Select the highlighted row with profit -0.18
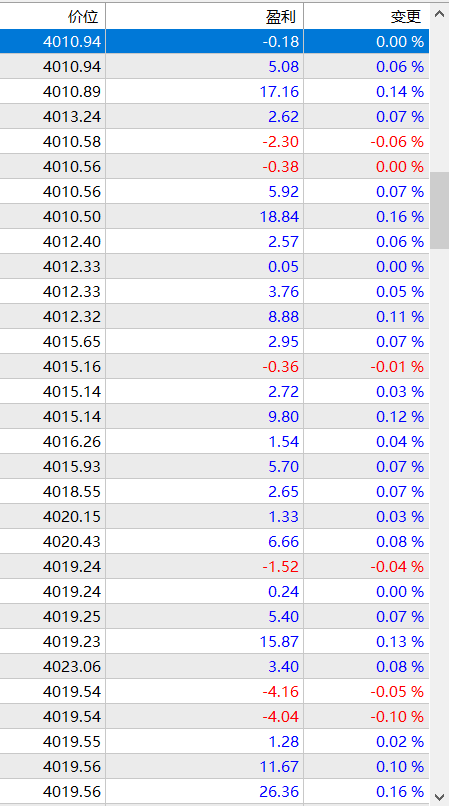 coord(214,42)
